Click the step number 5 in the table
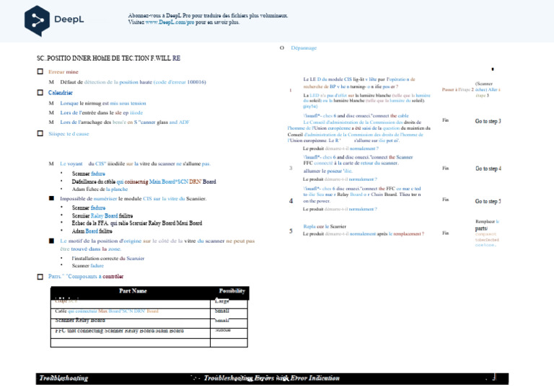 point(291,231)
